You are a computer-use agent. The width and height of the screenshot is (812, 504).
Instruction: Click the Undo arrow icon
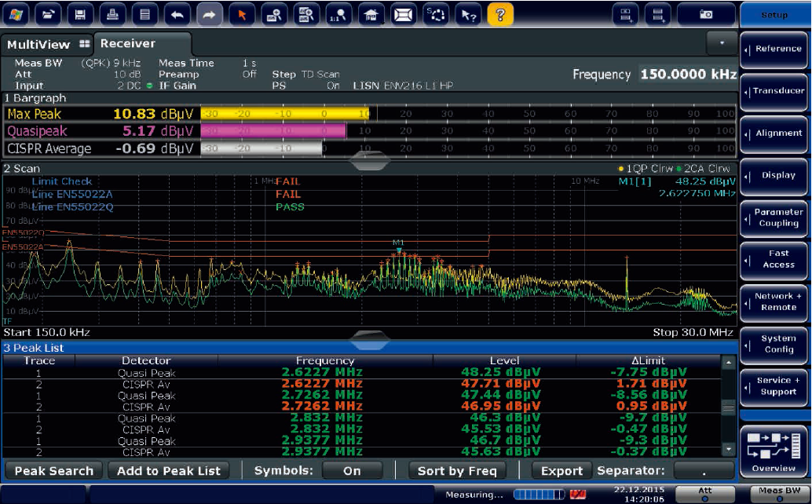click(177, 14)
